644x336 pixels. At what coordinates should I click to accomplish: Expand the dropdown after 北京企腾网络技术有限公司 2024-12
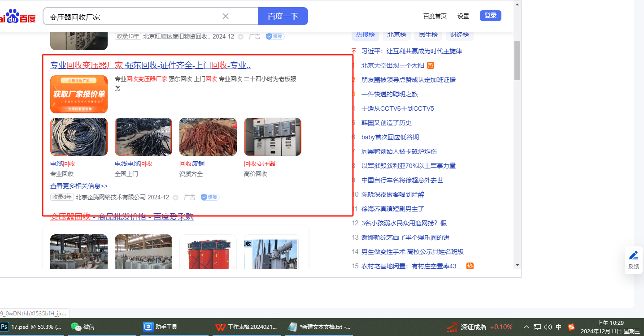point(175,197)
